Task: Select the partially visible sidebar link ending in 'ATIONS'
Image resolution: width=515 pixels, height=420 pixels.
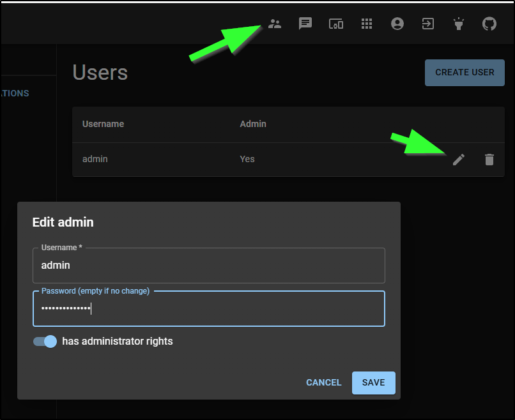Action: point(15,93)
